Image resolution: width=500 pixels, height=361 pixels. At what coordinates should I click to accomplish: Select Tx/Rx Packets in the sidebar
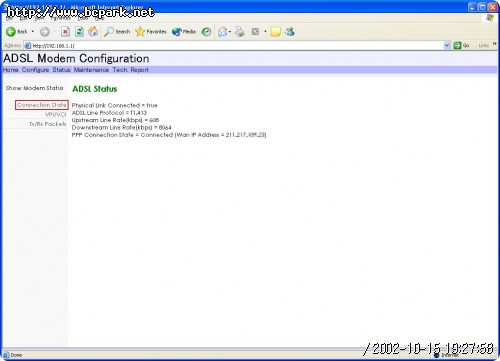(x=48, y=124)
